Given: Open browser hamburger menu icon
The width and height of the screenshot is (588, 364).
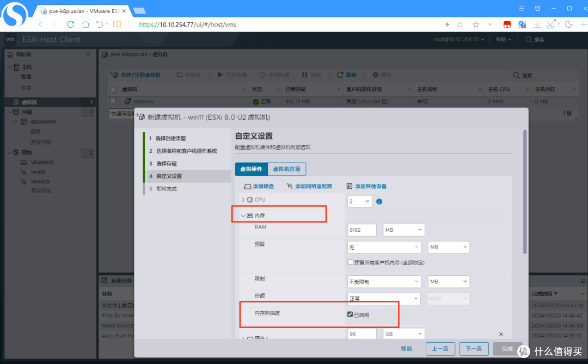Looking at the screenshot, I should click(x=521, y=8).
